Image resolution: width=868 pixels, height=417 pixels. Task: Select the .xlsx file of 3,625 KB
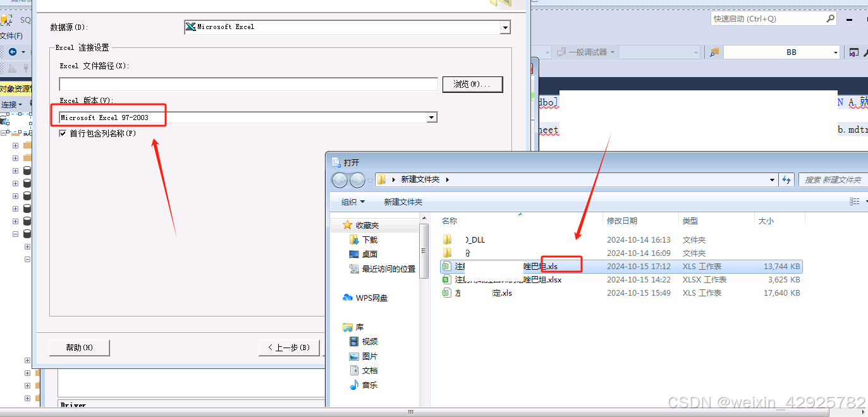621,280
